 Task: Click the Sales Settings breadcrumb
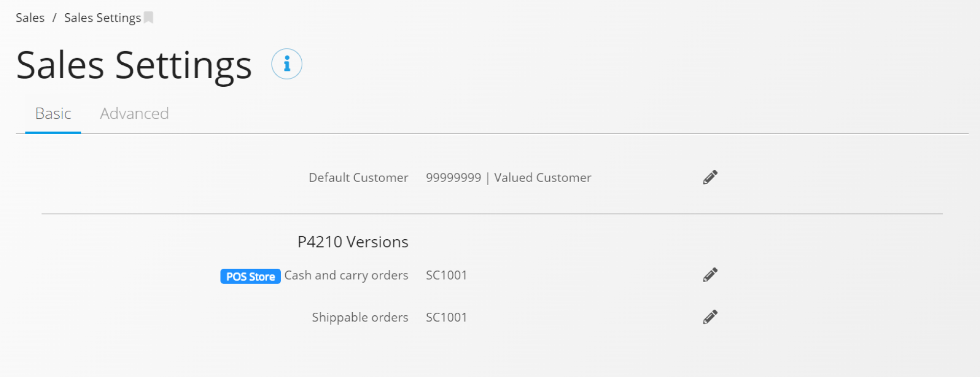pos(103,18)
